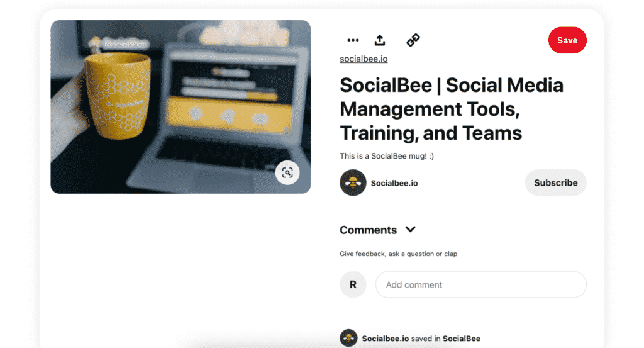Click the Socialbee.io name in saved line

386,339
